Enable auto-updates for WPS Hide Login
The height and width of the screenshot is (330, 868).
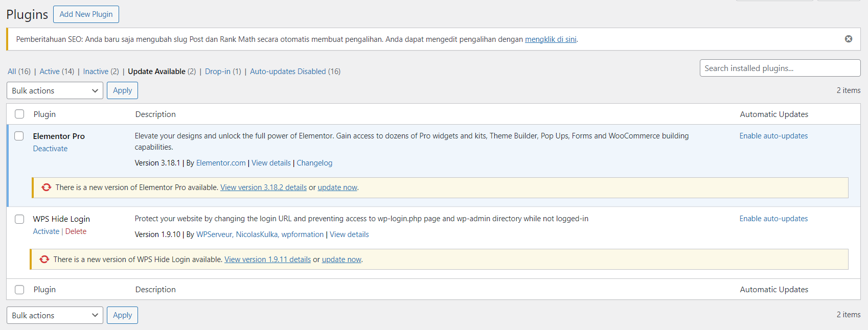pyautogui.click(x=773, y=219)
